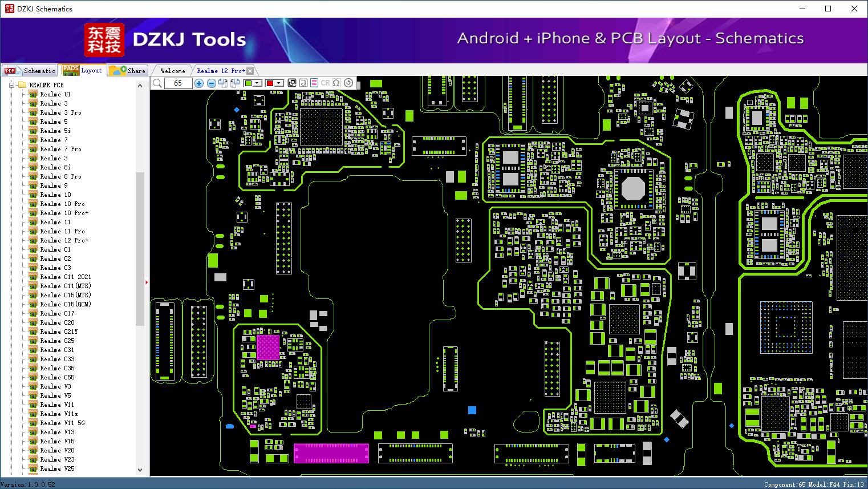868x489 pixels.
Task: Click the blue plus zoom-in icon
Action: coord(199,83)
